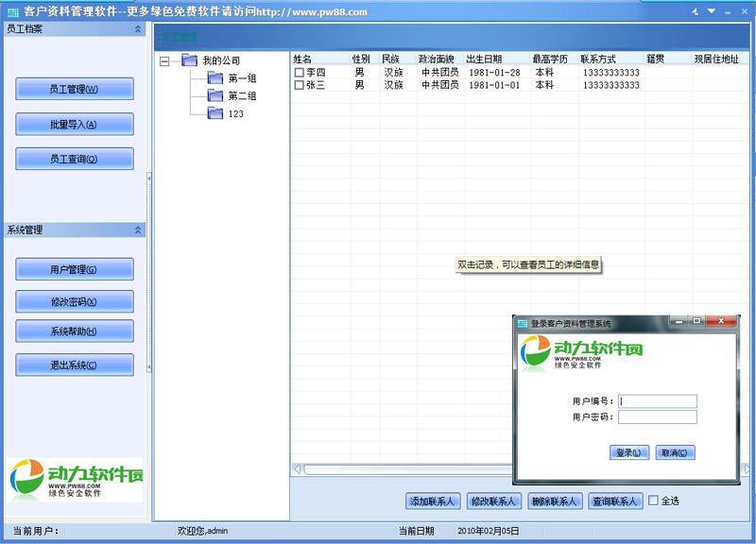Click the 第二组 folder icon
Viewport: 756px width, 544px height.
point(214,96)
